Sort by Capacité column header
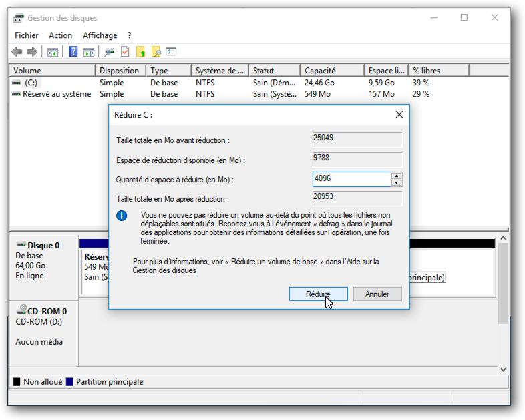 [332, 71]
